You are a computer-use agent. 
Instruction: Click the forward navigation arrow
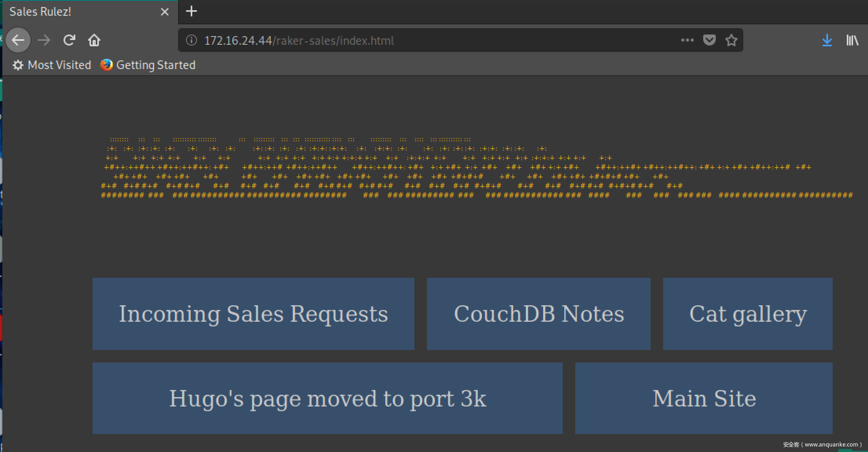[x=44, y=40]
